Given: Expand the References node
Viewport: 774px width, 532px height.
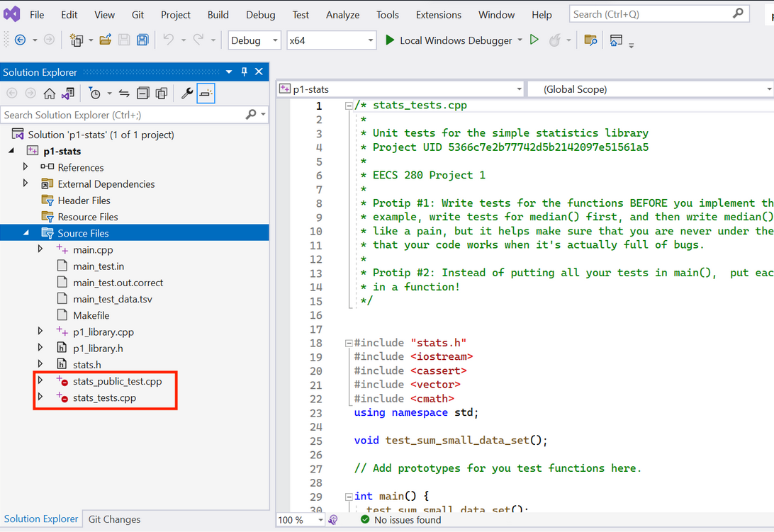Looking at the screenshot, I should tap(26, 167).
